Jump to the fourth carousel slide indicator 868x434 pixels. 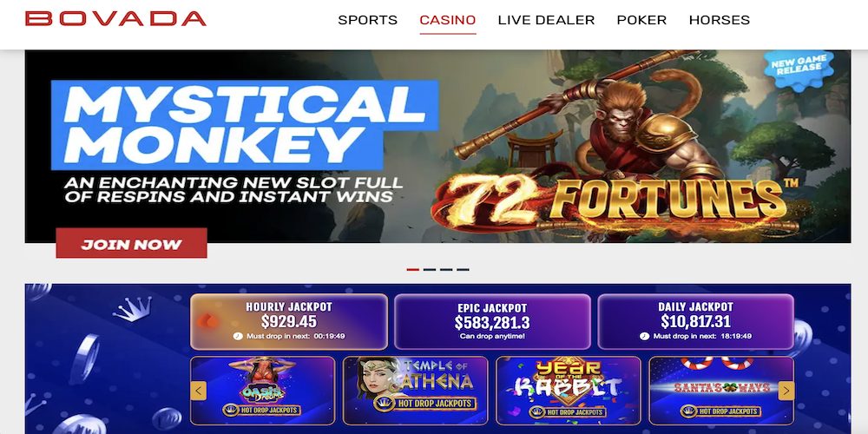click(463, 270)
